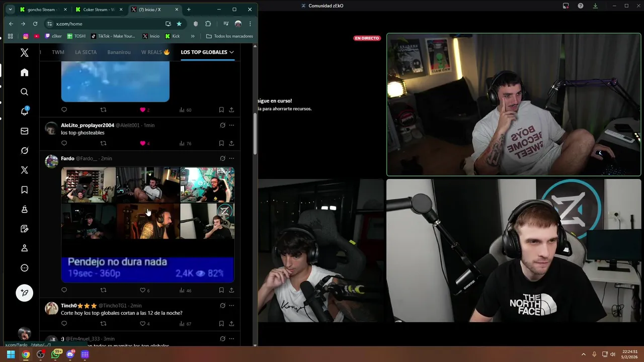644x362 pixels.
Task: Open Discord from taskbar
Action: [x=70, y=354]
